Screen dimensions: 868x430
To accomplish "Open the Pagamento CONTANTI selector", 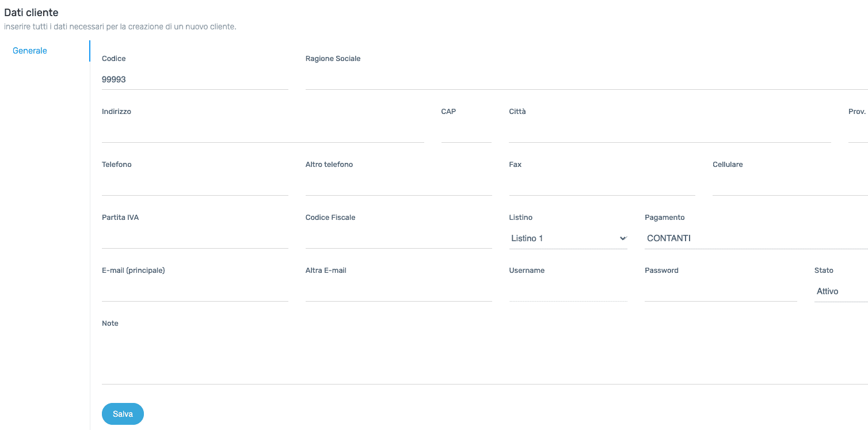I will [x=756, y=238].
